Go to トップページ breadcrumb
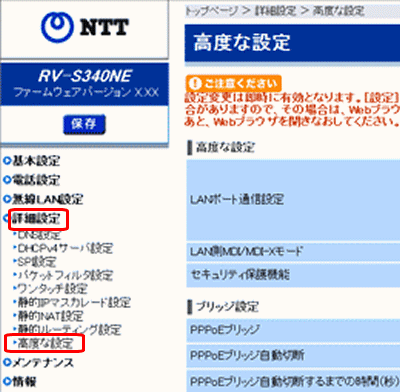This screenshot has width=400, height=392. click(x=211, y=11)
